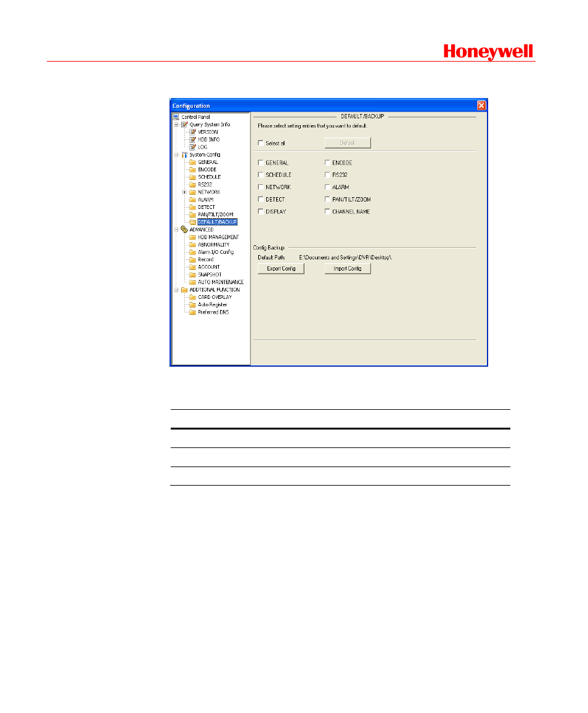Select AUTO MAINTENANCE tree entry
Viewport: 588px width, 713px height.
[221, 282]
